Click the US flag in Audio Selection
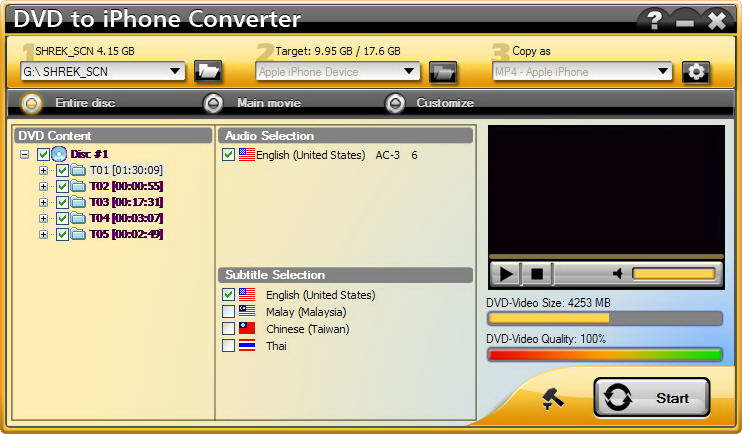The image size is (742, 434). (247, 155)
